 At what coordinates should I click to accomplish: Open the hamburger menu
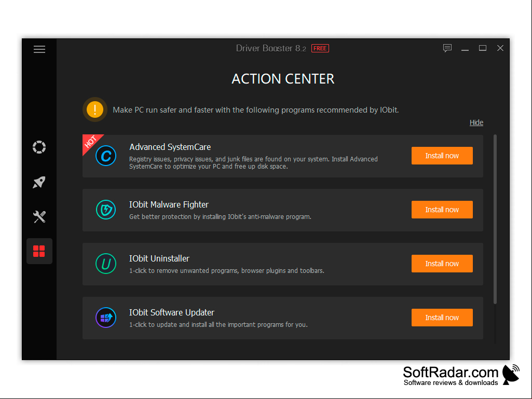[39, 49]
